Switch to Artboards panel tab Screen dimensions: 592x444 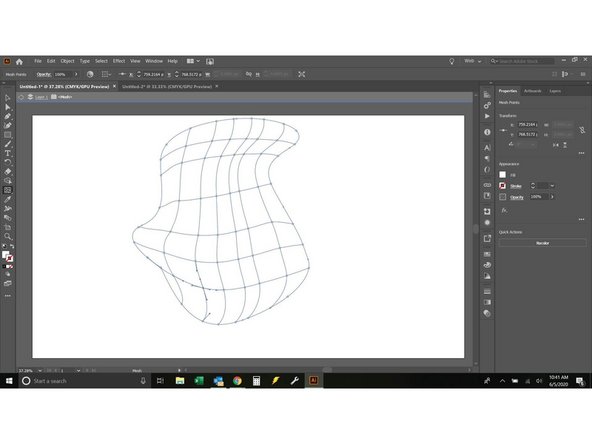pos(532,91)
